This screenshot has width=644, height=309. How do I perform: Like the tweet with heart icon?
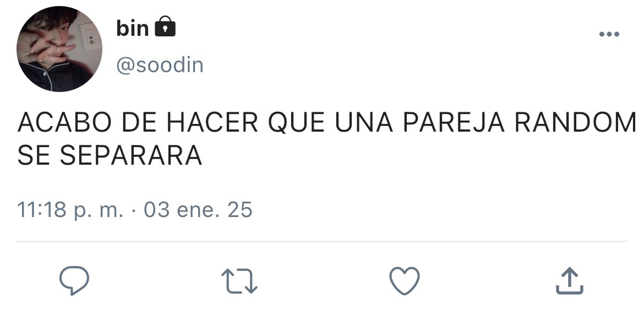pyautogui.click(x=405, y=281)
